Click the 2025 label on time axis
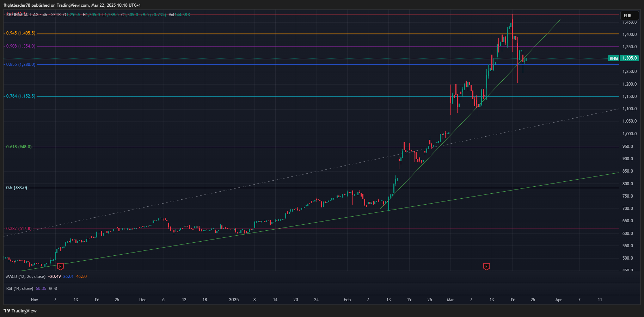Image resolution: width=644 pixels, height=317 pixels. pyautogui.click(x=234, y=300)
